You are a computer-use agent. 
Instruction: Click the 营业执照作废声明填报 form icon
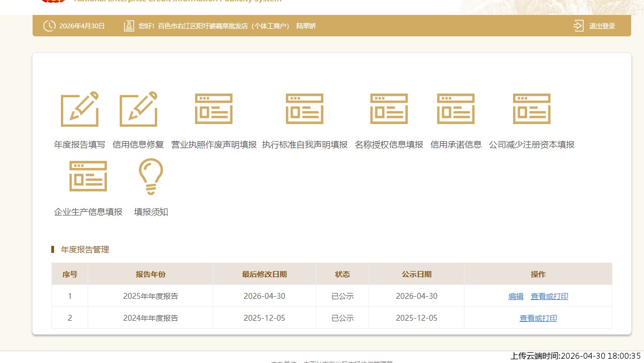coord(214,109)
